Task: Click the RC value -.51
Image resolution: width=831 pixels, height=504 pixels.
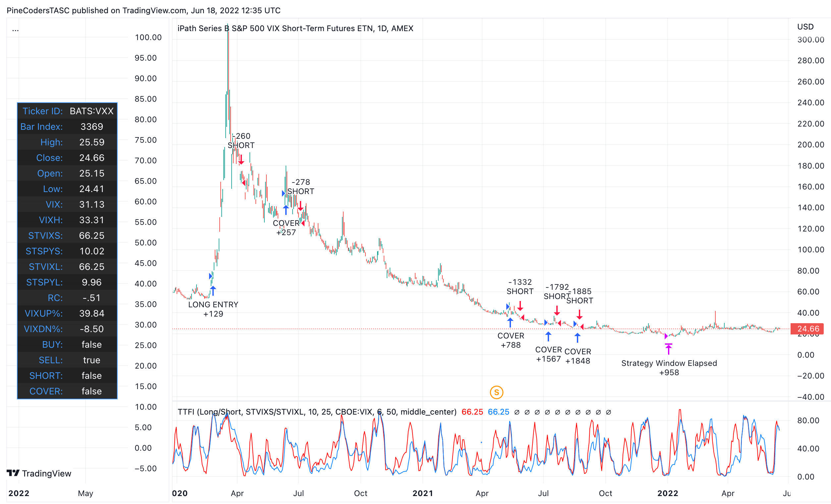Action: [x=91, y=298]
